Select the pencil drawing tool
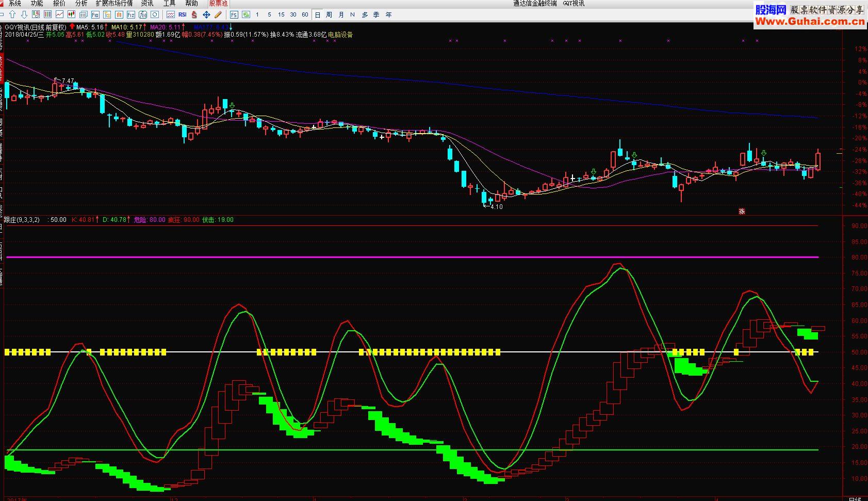 click(x=218, y=14)
